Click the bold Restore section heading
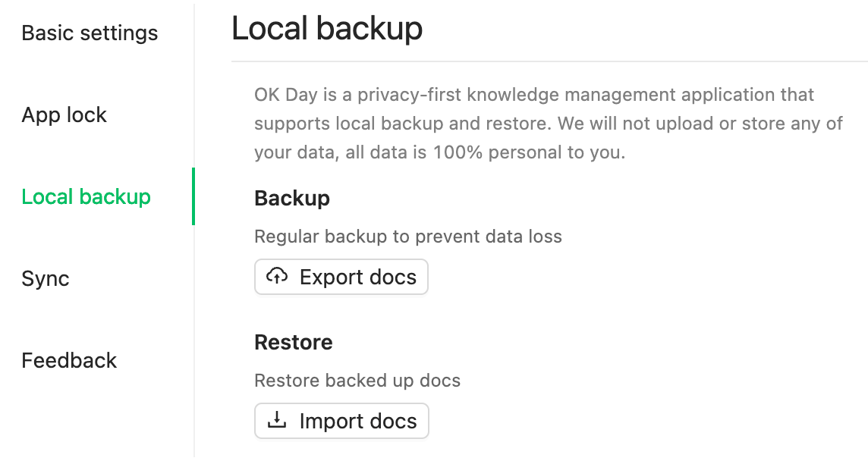868x461 pixels. point(294,343)
